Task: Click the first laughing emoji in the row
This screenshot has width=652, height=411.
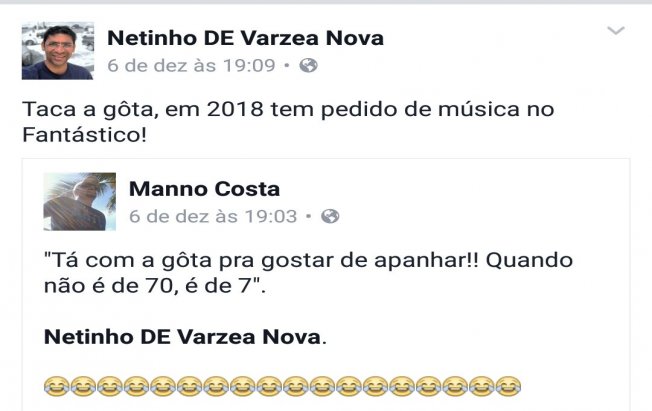Action: [57, 385]
